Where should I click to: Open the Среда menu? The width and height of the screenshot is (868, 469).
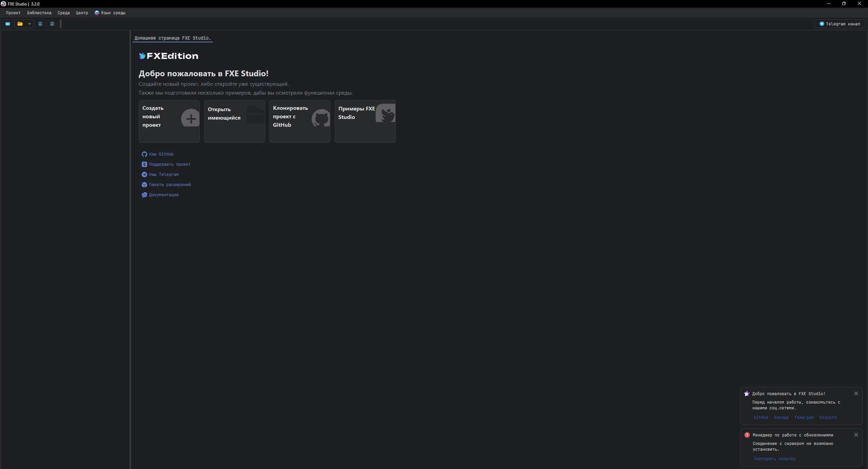click(64, 13)
